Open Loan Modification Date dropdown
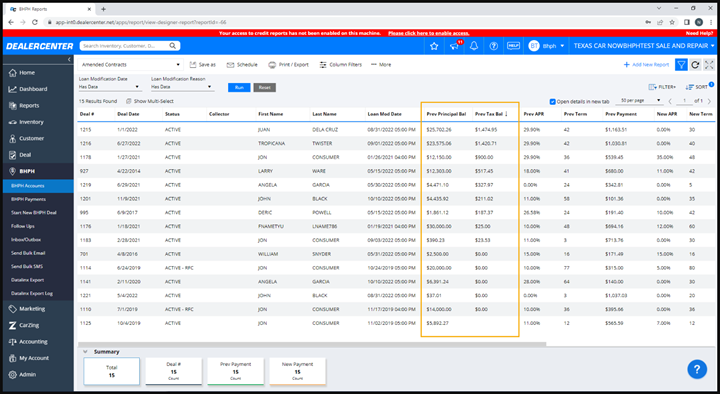The width and height of the screenshot is (720, 394). click(109, 87)
